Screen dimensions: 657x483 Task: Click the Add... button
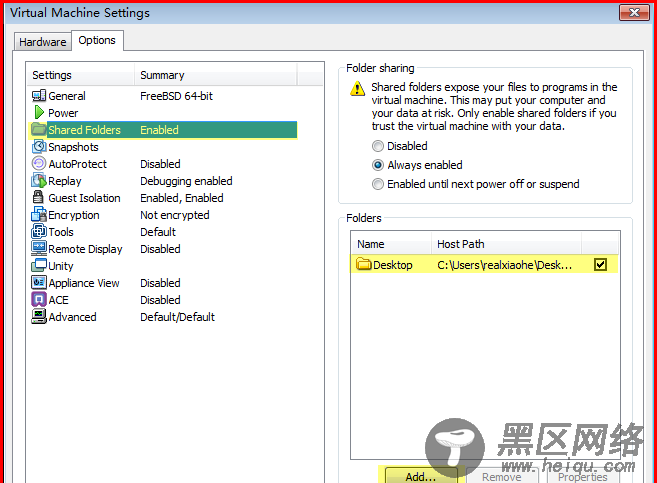(x=421, y=476)
